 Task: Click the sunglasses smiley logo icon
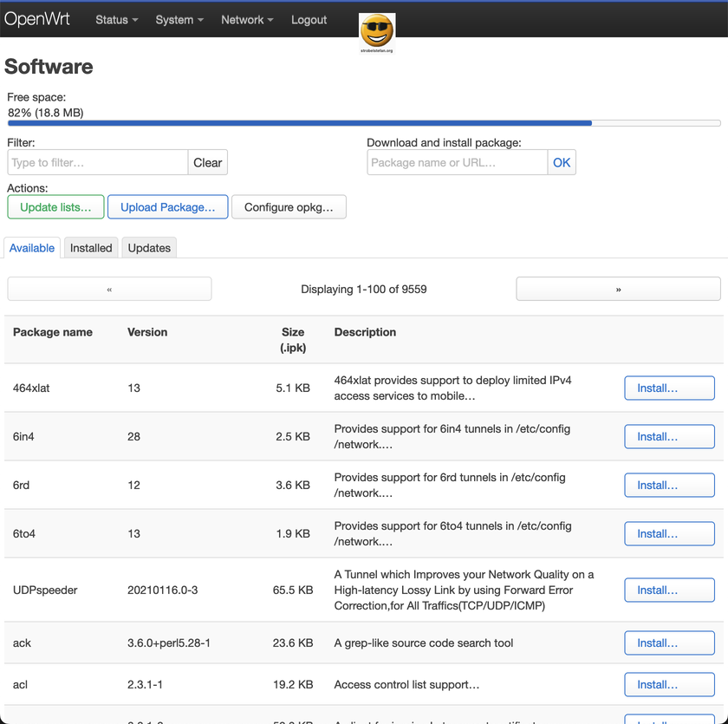coord(376,31)
